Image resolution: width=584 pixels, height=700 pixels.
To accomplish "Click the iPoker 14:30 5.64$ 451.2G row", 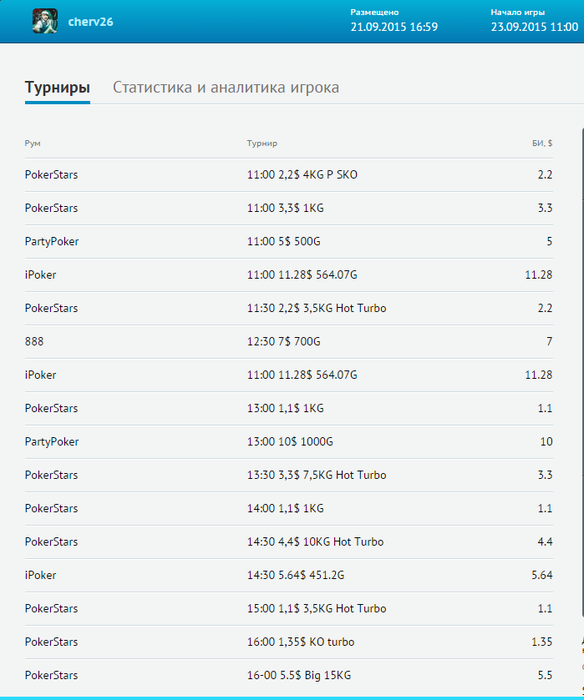I will (x=288, y=575).
